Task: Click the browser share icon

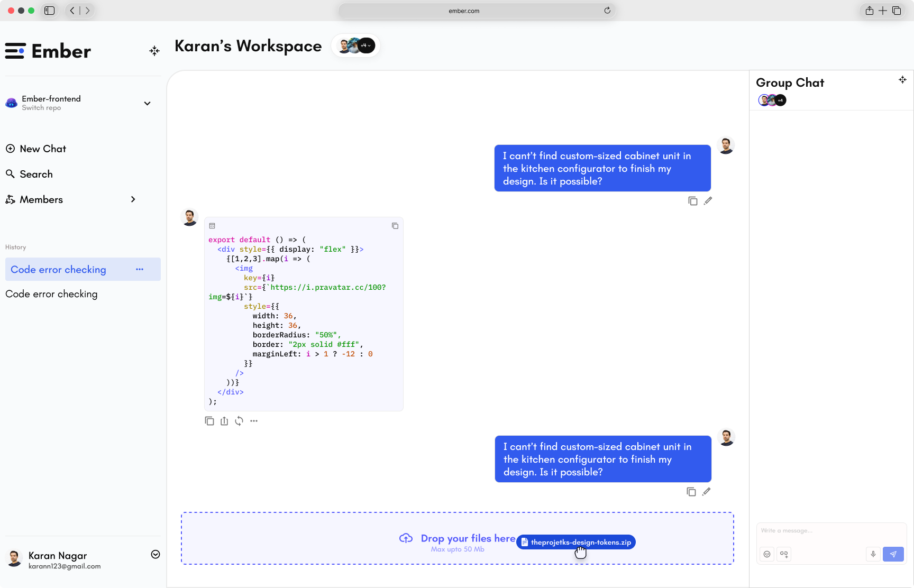Action: pyautogui.click(x=870, y=11)
